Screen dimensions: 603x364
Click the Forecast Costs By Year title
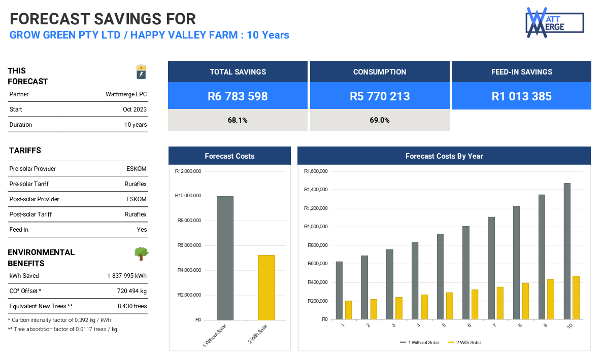click(444, 156)
